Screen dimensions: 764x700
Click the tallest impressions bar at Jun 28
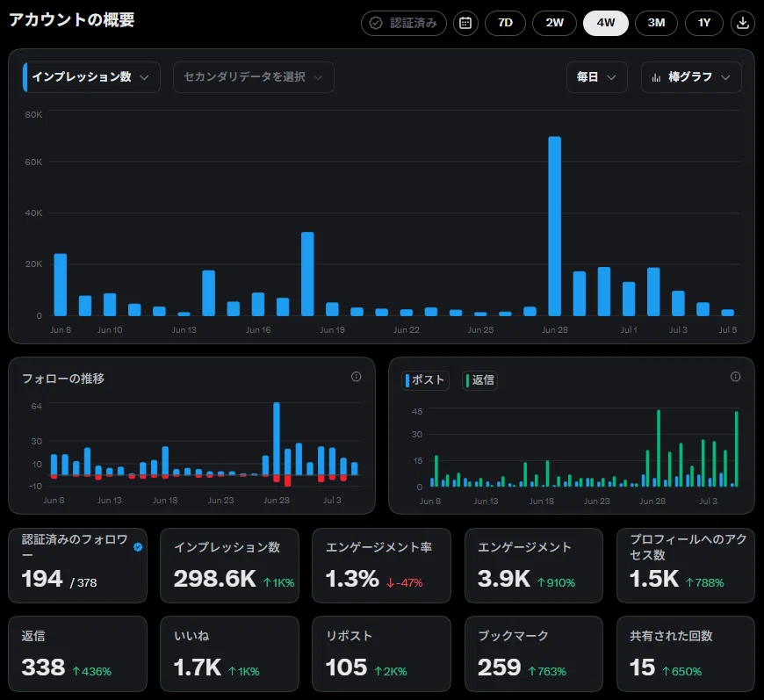(x=554, y=227)
